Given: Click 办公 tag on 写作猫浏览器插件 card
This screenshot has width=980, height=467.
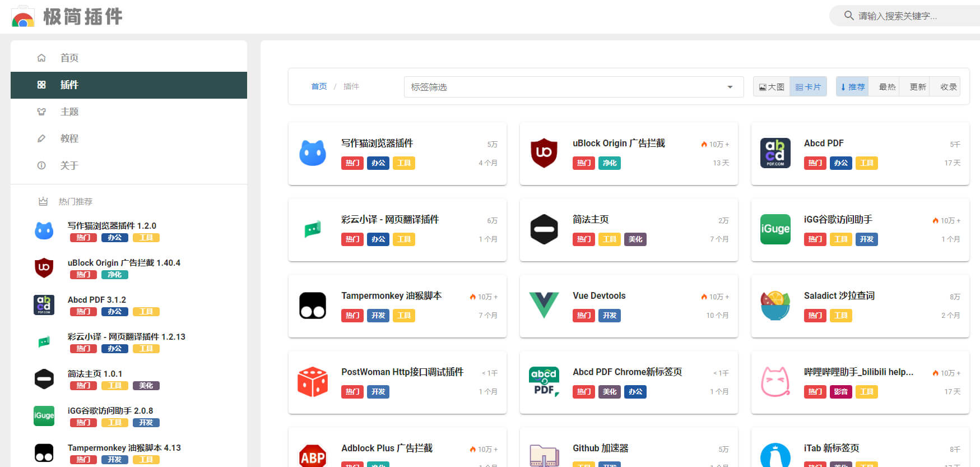Looking at the screenshot, I should coord(378,163).
